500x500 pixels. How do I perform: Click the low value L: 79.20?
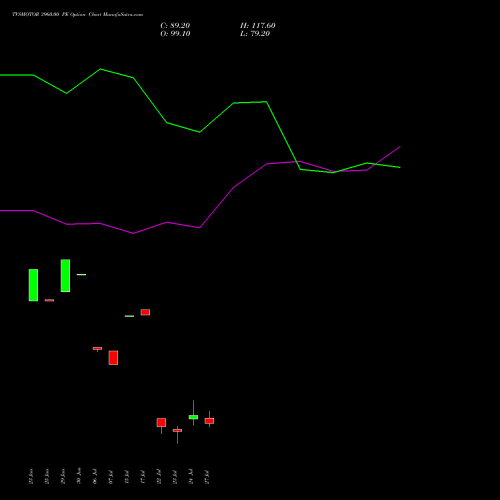tap(255, 34)
